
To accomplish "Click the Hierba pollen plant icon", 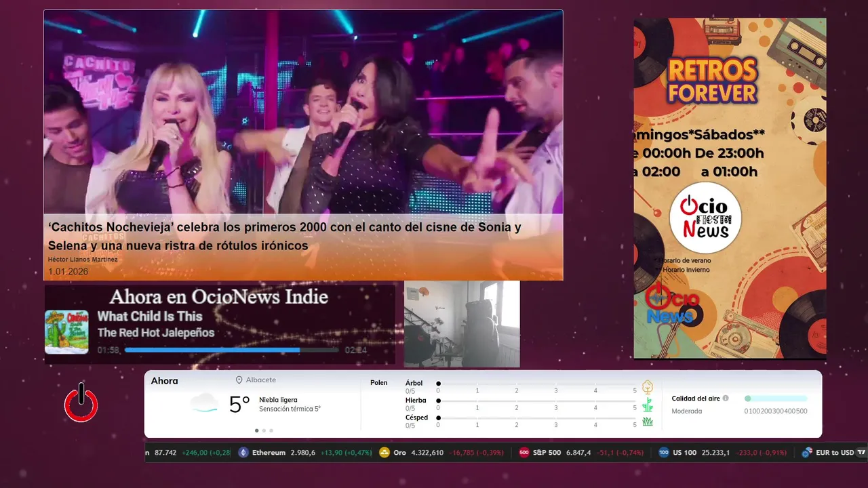I will click(x=648, y=405).
